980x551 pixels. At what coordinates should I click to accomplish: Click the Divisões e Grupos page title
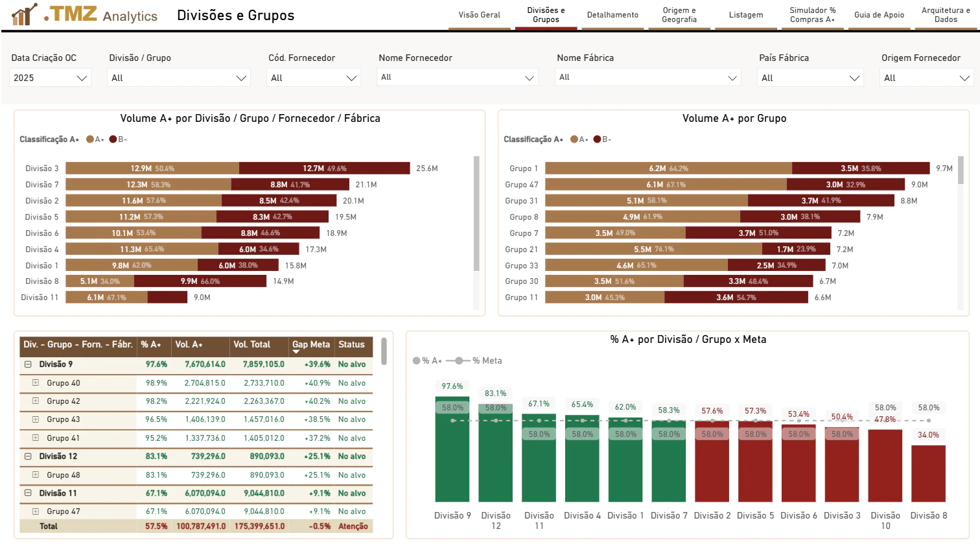(x=236, y=16)
